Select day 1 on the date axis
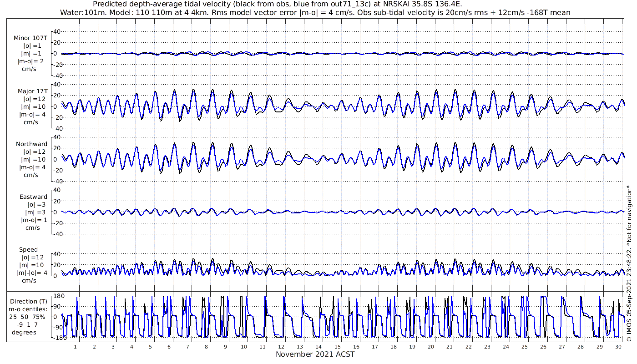Image resolution: width=637 pixels, height=364 pixels. (x=76, y=347)
